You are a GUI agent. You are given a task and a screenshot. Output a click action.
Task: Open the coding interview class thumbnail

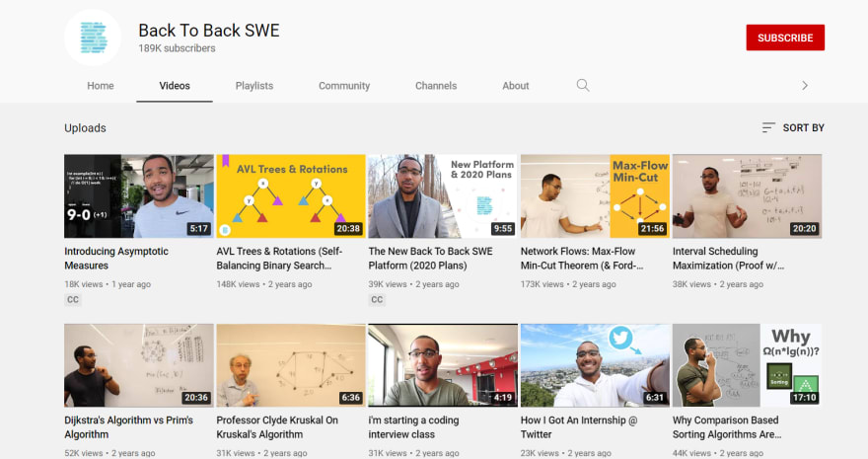click(x=443, y=365)
